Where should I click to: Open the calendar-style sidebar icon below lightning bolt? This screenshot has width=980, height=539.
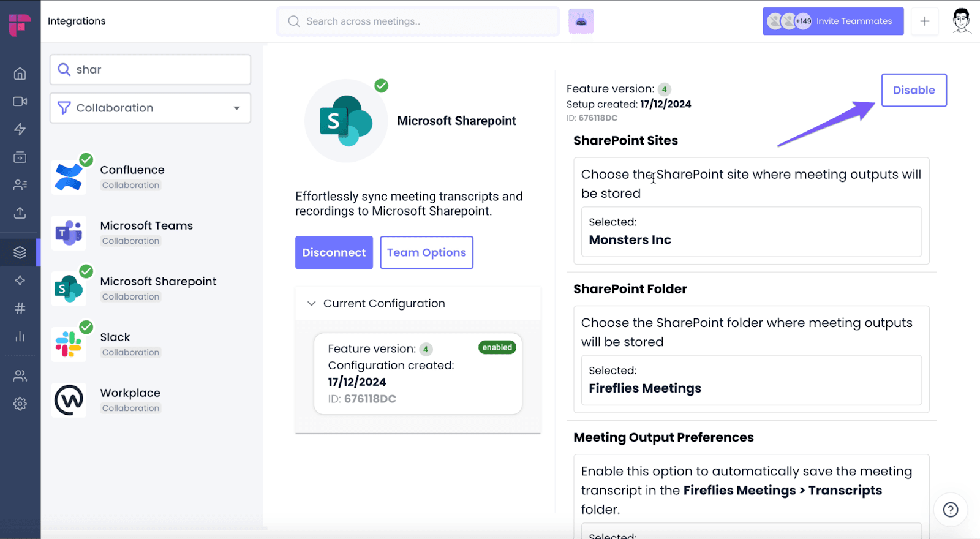click(x=20, y=157)
